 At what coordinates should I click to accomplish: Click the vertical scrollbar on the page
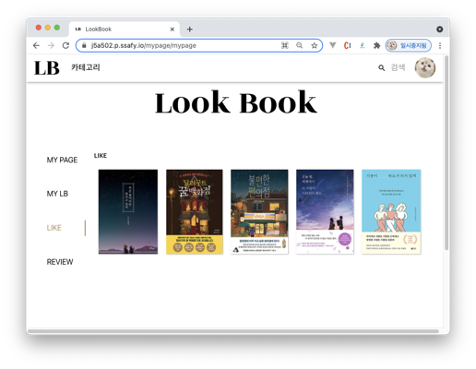[446, 153]
